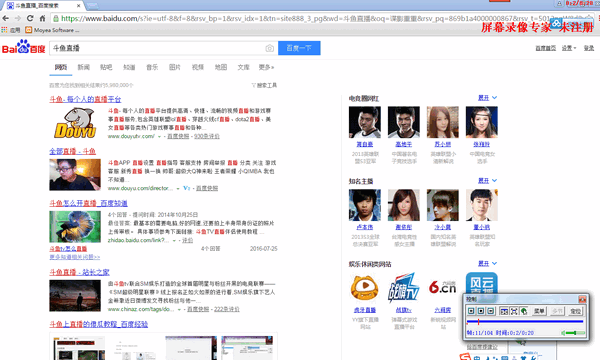Click the browser forward arrow
600x360 pixels.
[18, 18]
